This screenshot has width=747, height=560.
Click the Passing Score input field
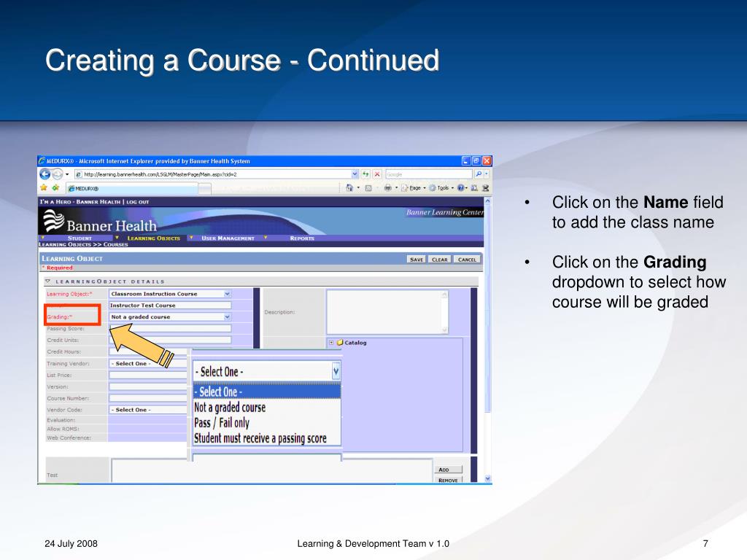[170, 328]
